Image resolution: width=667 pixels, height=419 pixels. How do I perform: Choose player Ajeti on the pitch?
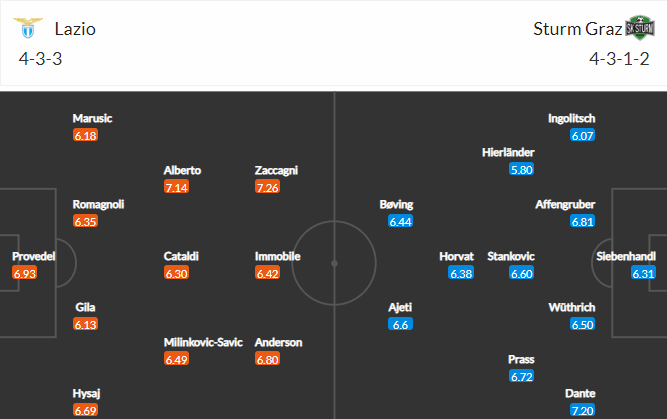coord(400,308)
